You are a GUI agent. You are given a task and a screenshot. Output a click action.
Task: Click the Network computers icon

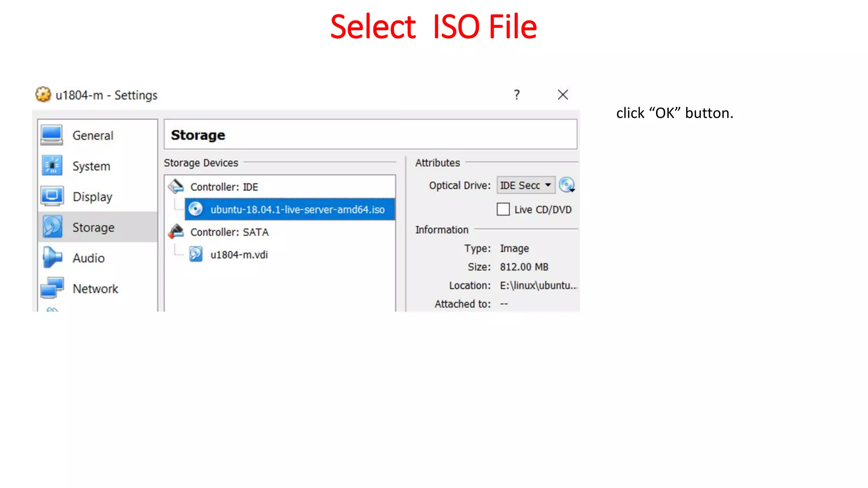[52, 288]
